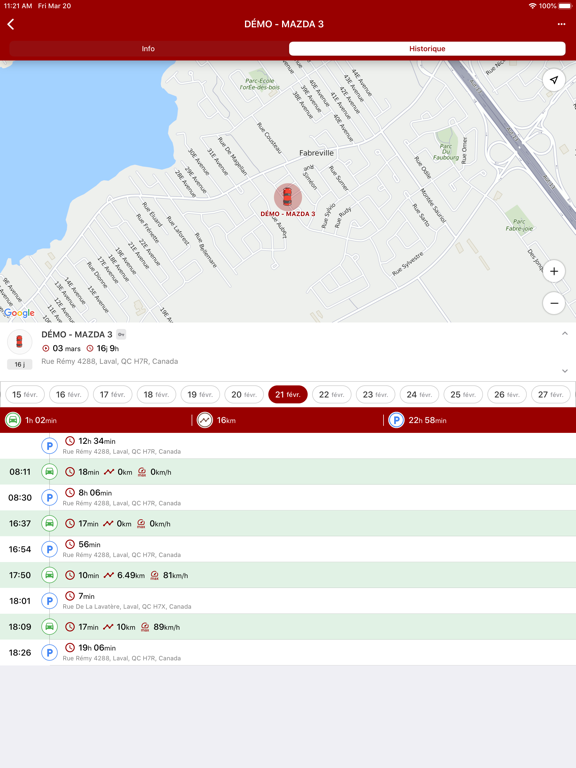
Task: Open the 17:50 trip car icon
Action: [49, 575]
